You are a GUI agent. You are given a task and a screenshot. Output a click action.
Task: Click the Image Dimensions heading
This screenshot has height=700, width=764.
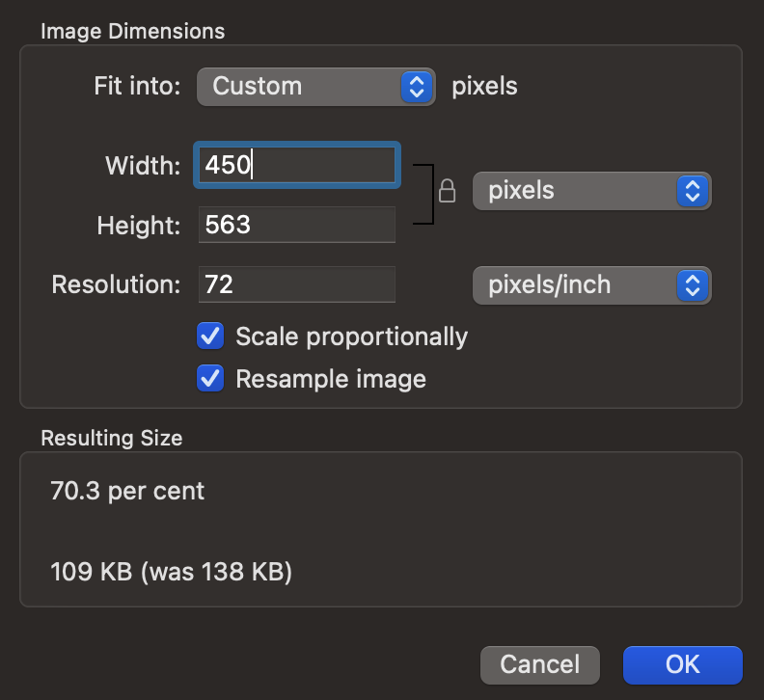coord(132,32)
